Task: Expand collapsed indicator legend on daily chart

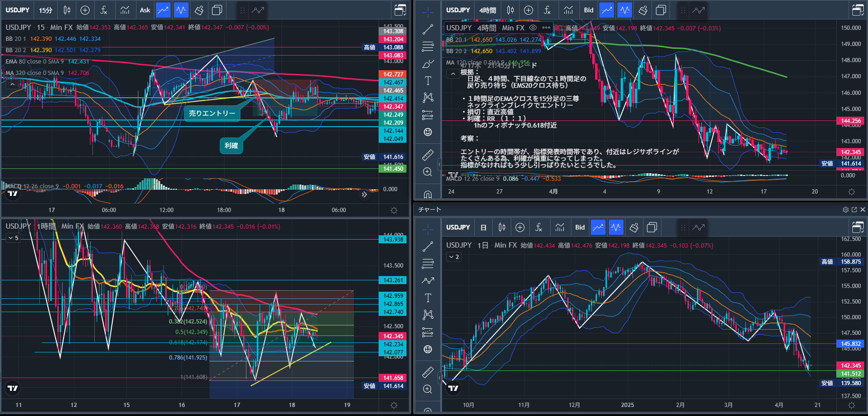Action: coord(454,257)
